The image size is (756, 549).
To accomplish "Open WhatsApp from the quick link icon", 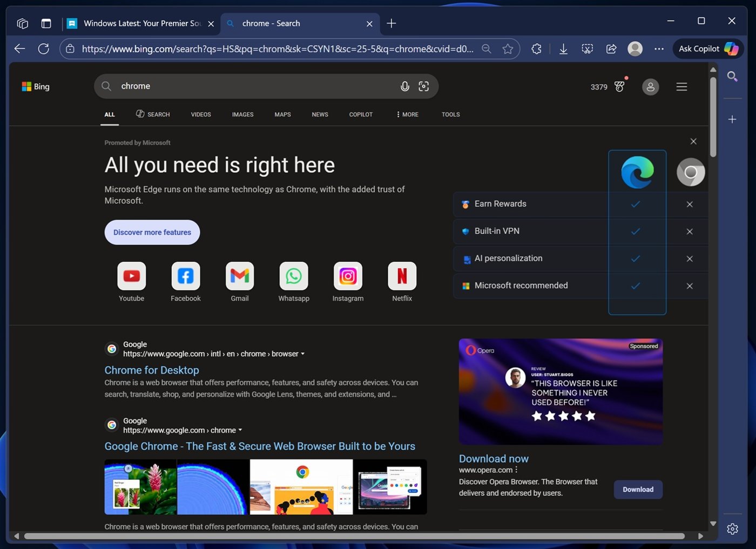I will [x=293, y=275].
